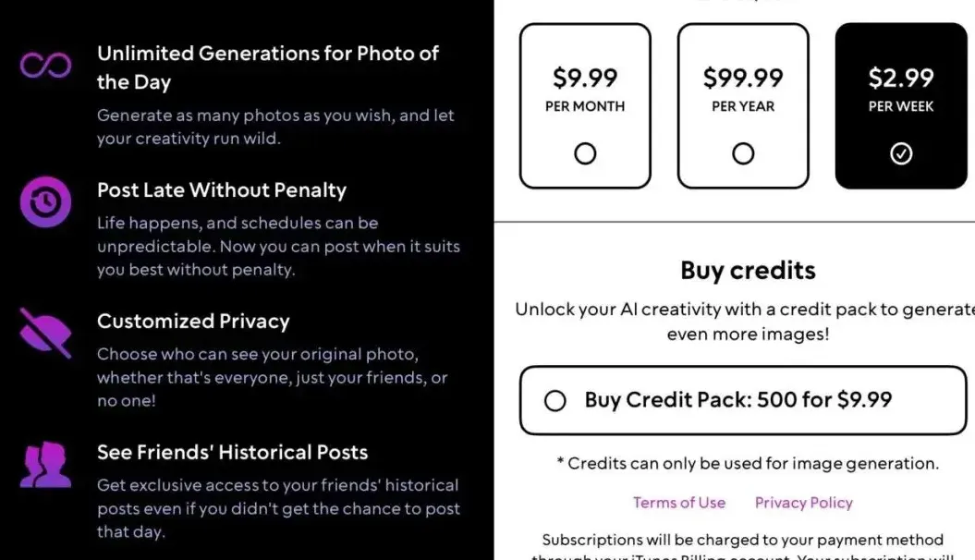This screenshot has height=560, width=975.
Task: Click the purple clock Post Late icon
Action: click(x=46, y=202)
